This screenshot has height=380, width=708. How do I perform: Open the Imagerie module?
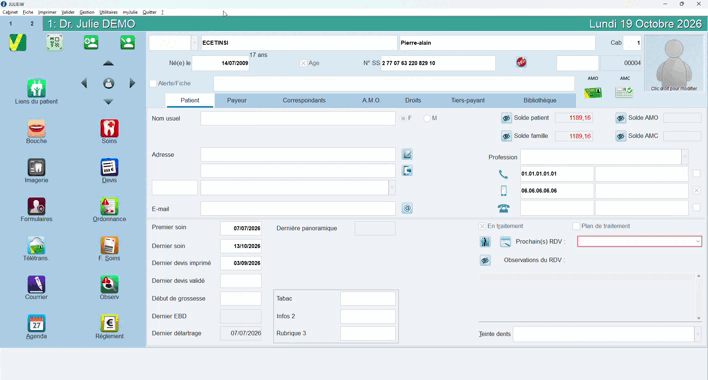[x=36, y=167]
